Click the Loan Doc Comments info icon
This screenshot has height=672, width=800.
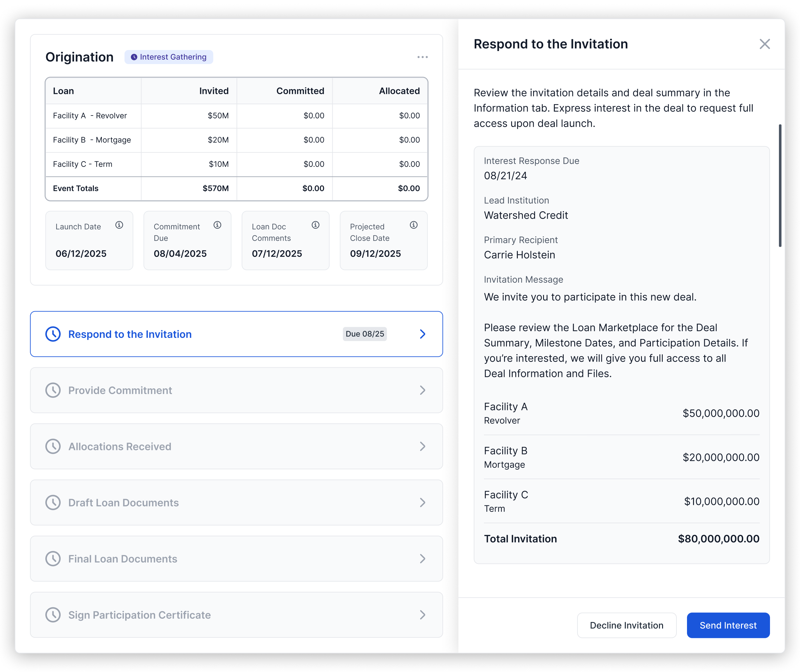(x=315, y=225)
